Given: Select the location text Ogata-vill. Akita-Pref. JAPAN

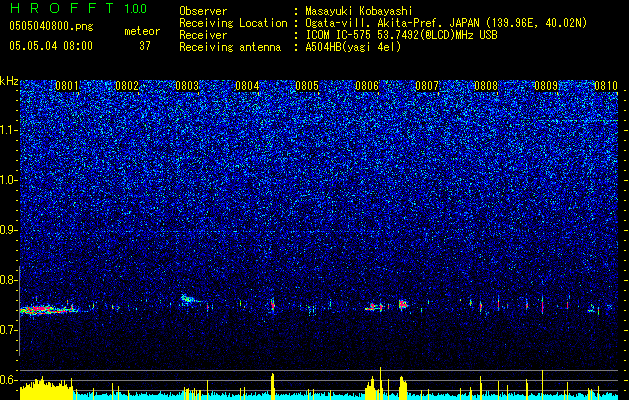Looking at the screenshot, I should click(x=392, y=23).
